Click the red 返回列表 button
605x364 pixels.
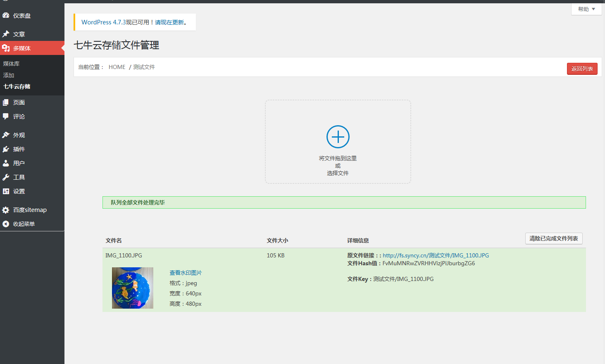582,69
